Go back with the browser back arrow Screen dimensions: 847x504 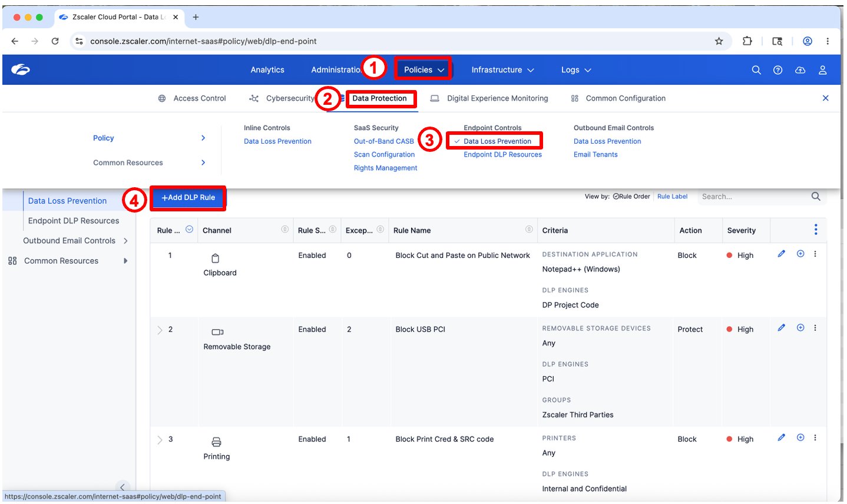pos(15,41)
